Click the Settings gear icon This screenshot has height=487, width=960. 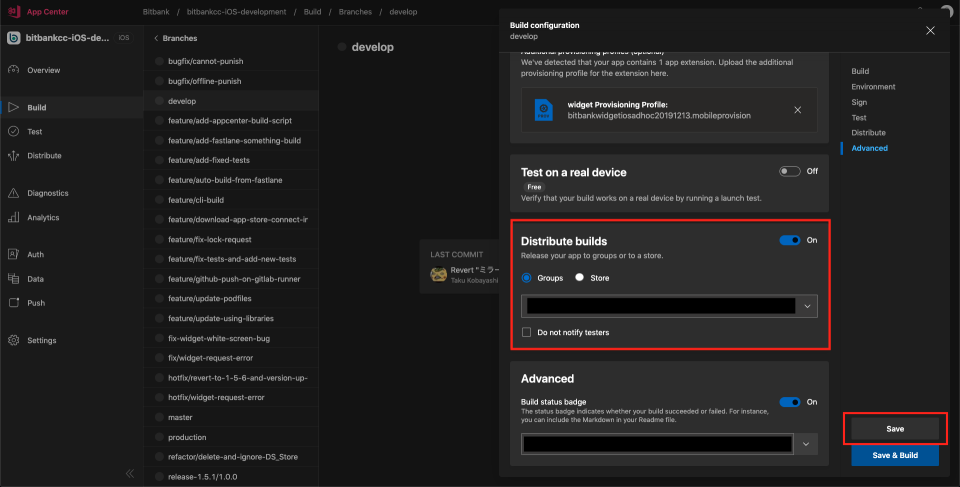click(13, 340)
